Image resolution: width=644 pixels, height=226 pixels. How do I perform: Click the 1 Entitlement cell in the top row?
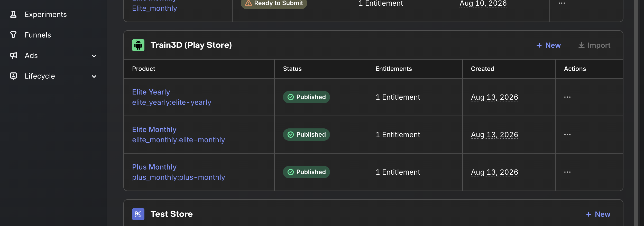[x=381, y=3]
